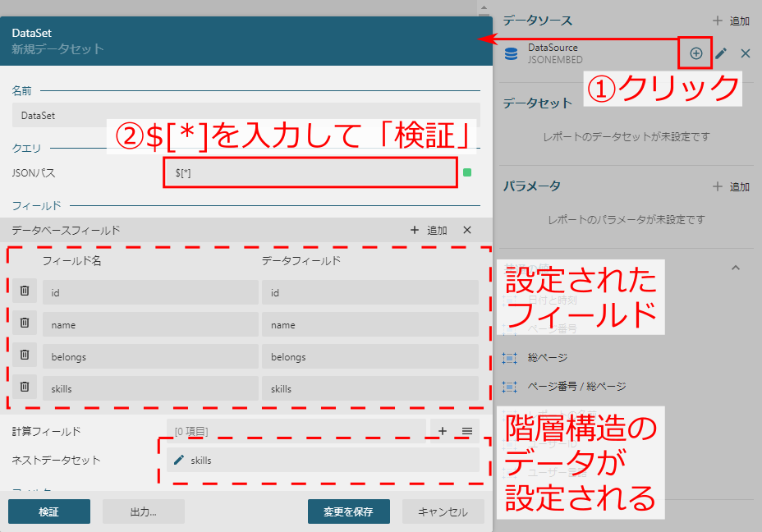Open calculated fields list menu icon
Image resolution: width=762 pixels, height=532 pixels.
467,431
